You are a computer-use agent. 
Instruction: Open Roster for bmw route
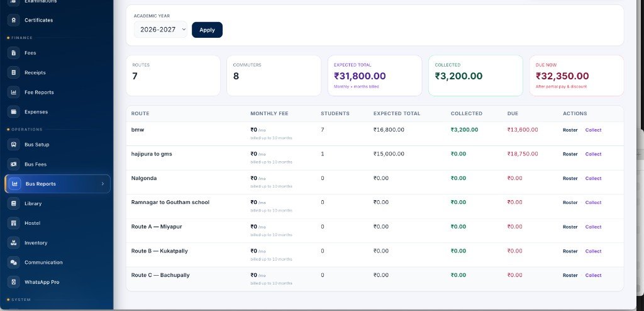[x=570, y=130]
